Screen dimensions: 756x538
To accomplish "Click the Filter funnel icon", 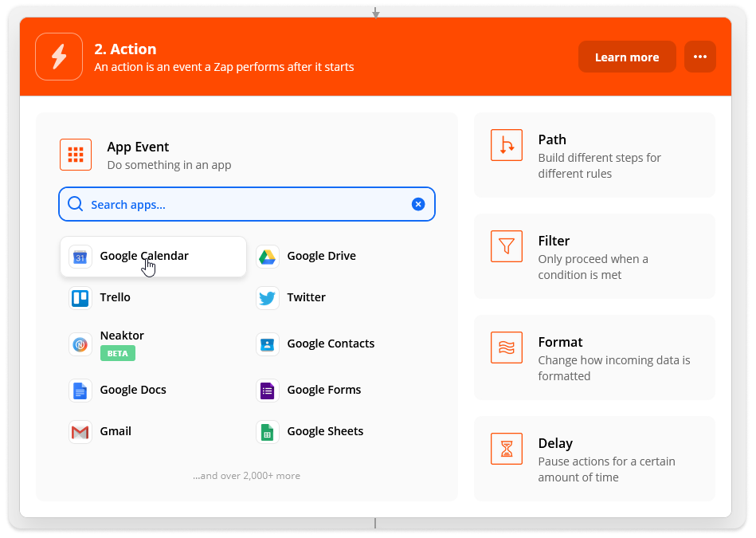I will [506, 246].
